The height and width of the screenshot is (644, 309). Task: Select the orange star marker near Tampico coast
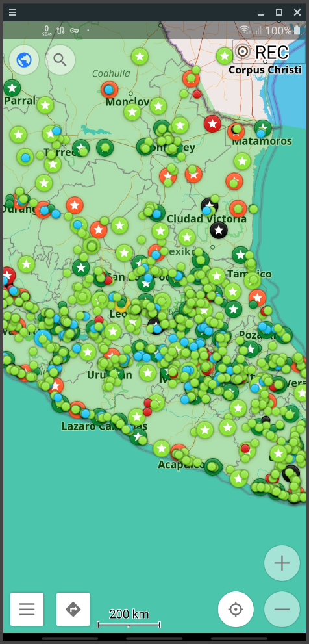click(257, 298)
